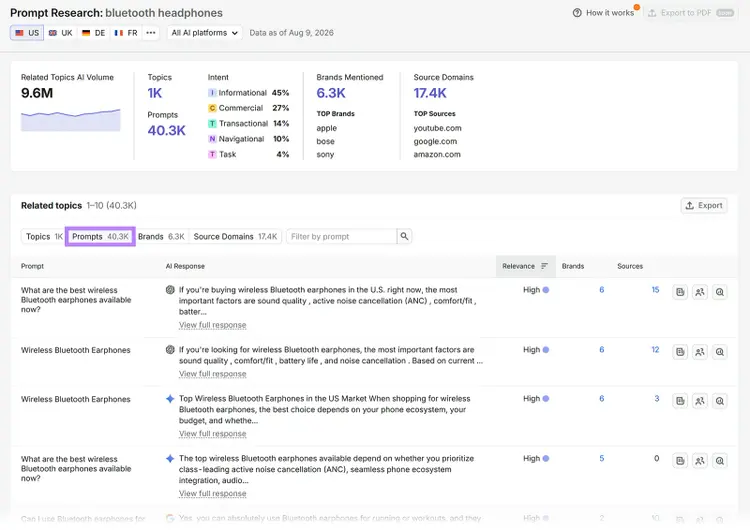Click sources count 3 in third row
This screenshot has height=530, width=750.
pyautogui.click(x=657, y=398)
